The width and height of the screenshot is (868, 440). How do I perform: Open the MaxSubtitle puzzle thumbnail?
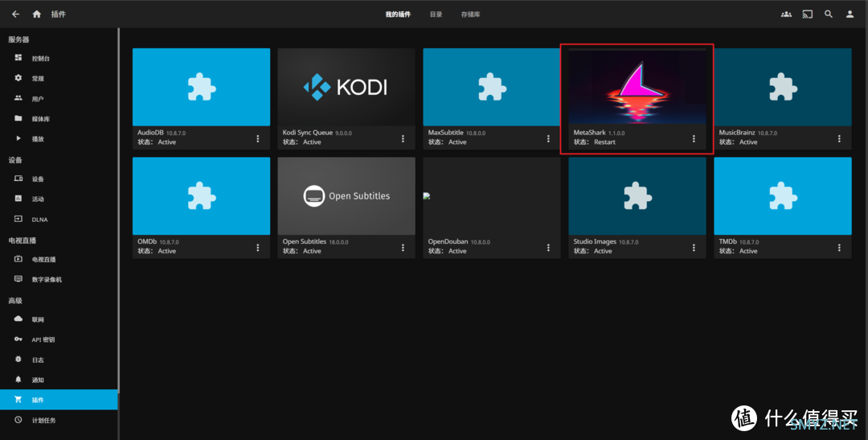[x=492, y=87]
